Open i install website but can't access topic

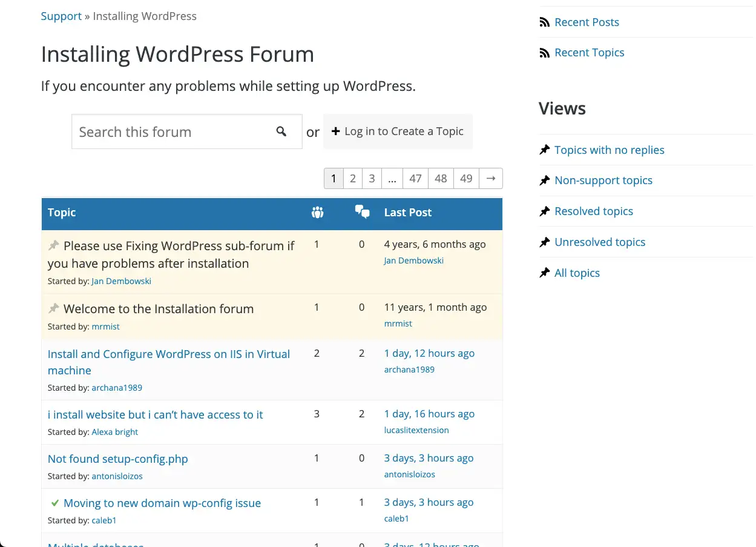pyautogui.click(x=156, y=414)
